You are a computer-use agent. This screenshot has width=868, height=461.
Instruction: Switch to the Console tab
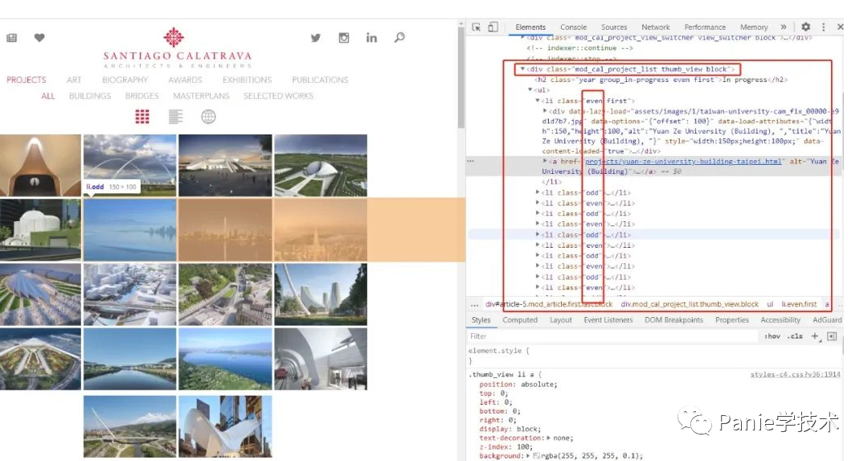pyautogui.click(x=573, y=27)
